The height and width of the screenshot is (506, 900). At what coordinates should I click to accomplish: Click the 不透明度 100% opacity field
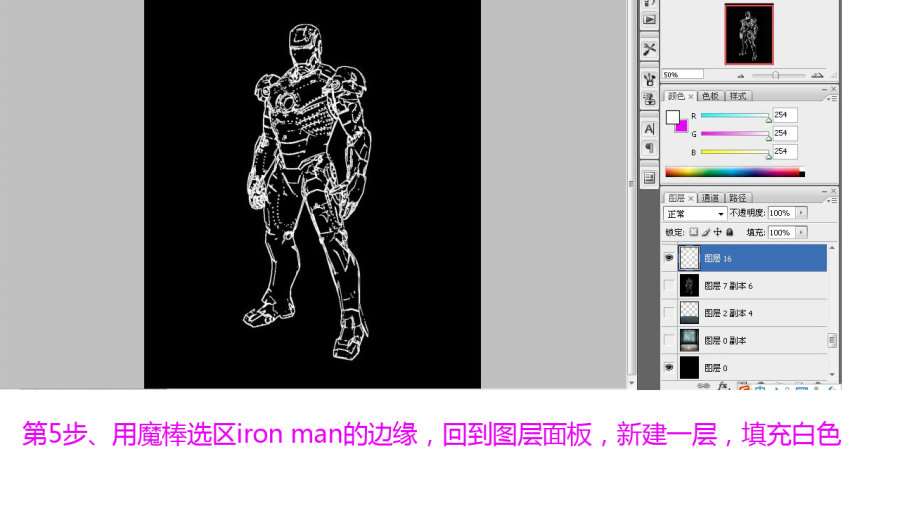tap(781, 213)
